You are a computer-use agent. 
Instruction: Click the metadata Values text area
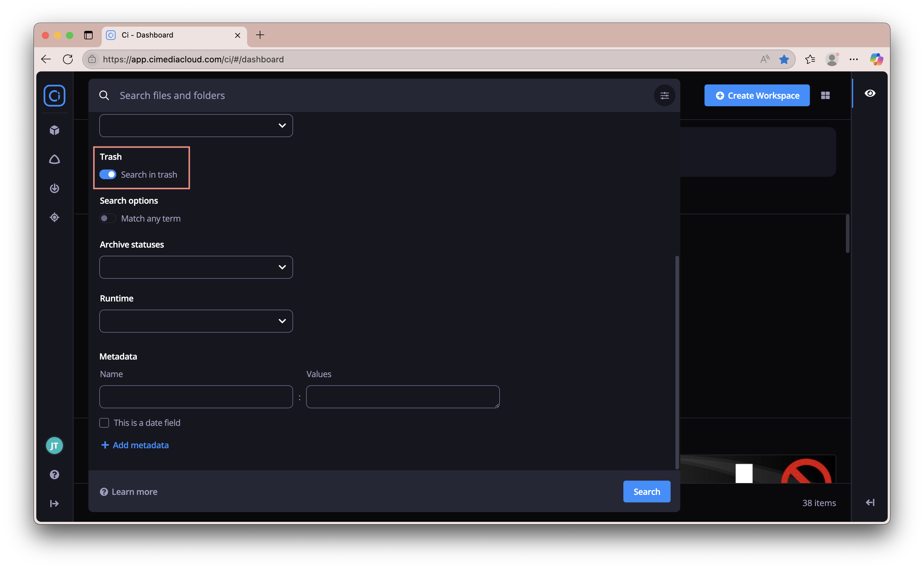coord(403,397)
